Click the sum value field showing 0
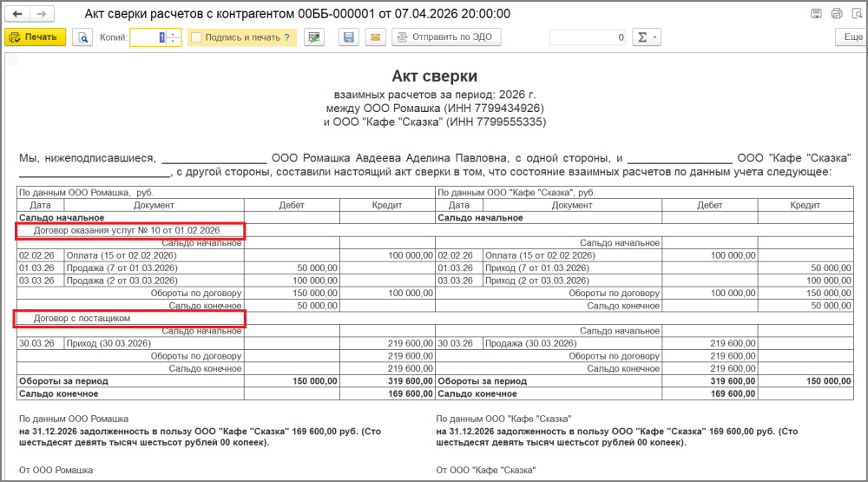 (x=588, y=37)
